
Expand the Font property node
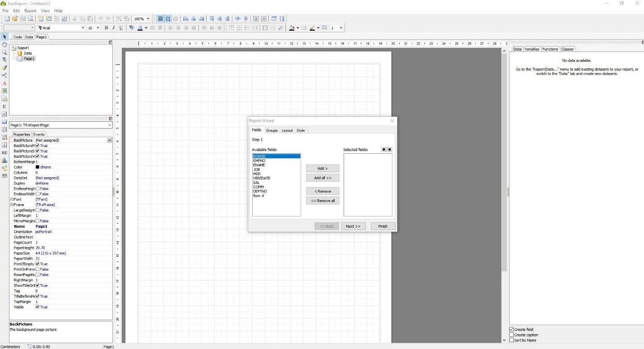click(11, 199)
